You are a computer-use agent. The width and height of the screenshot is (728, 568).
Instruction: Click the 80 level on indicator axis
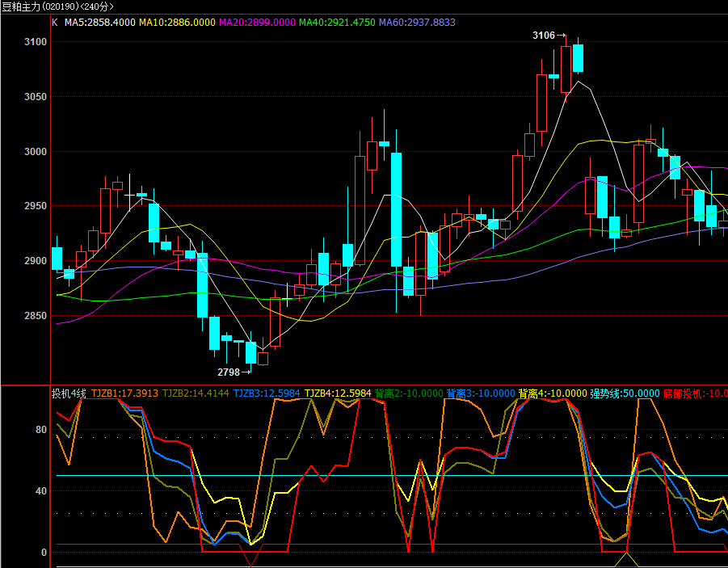click(x=41, y=430)
